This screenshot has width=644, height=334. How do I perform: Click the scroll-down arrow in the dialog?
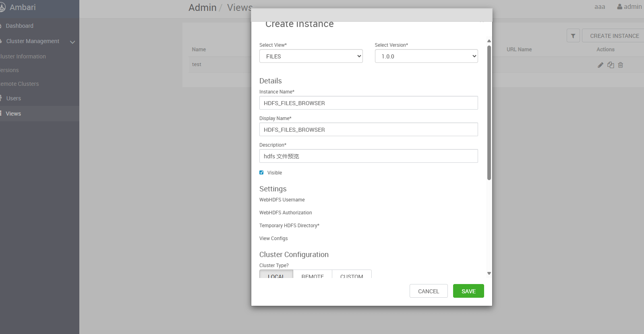tap(489, 273)
